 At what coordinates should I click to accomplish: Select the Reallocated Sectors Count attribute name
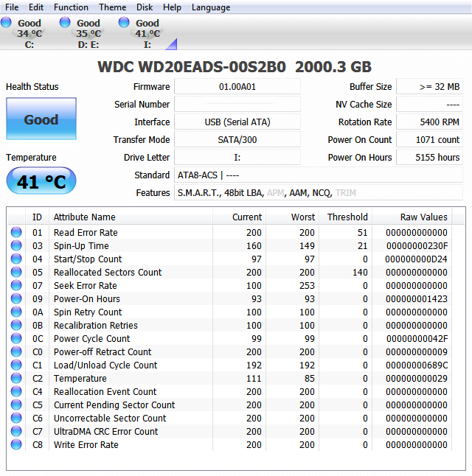coord(108,273)
